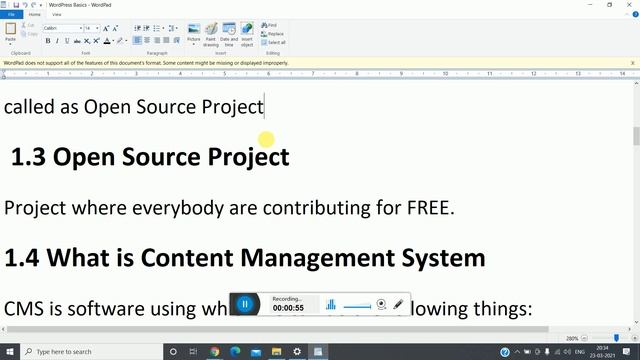Screen dimensions: 640x360
Task: Justify the paragraph text
Action: 167,40
